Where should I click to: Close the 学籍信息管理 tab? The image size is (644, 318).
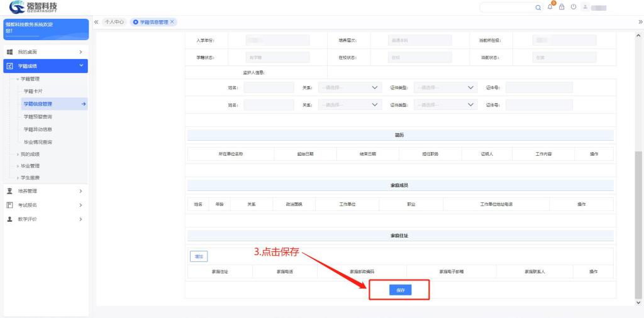tap(173, 22)
